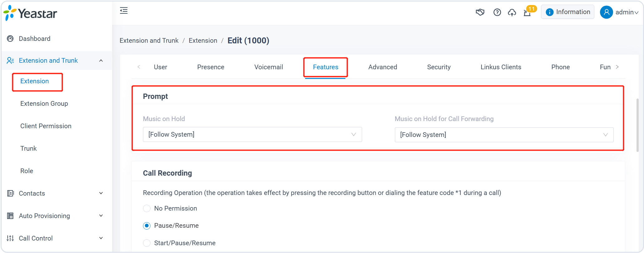This screenshot has height=253, width=644.
Task: Open the help question mark icon
Action: tap(497, 12)
